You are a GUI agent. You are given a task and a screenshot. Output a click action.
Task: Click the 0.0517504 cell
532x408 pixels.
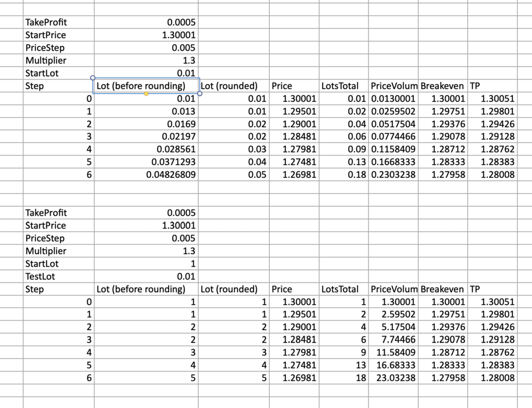coord(393,124)
